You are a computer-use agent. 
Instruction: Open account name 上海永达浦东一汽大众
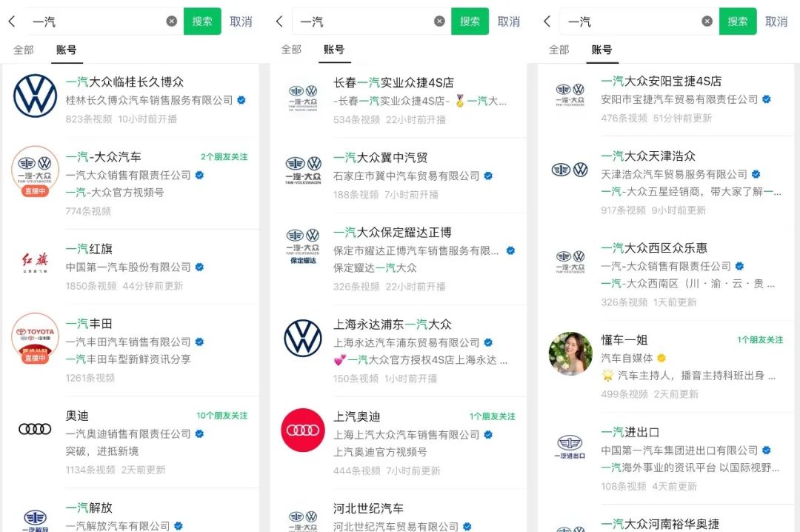click(393, 325)
